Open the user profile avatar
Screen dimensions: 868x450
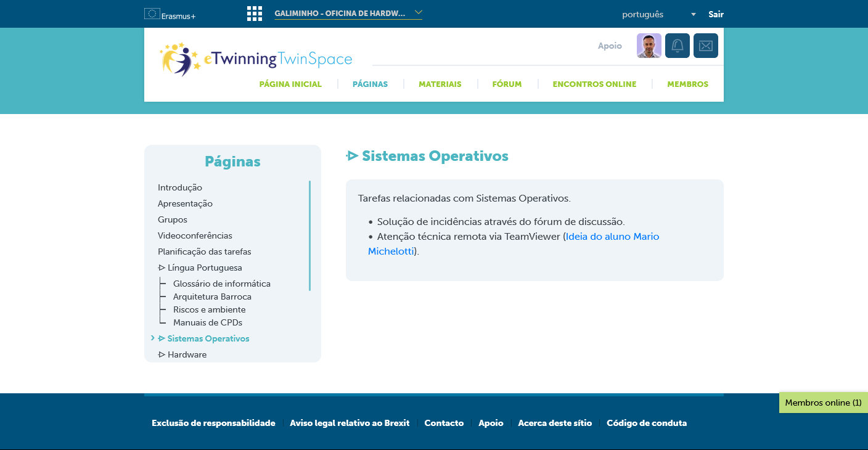(649, 46)
